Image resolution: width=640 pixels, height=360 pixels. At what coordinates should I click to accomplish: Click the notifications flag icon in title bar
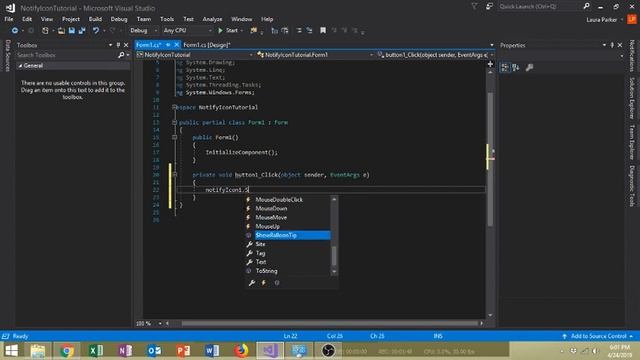click(x=474, y=6)
